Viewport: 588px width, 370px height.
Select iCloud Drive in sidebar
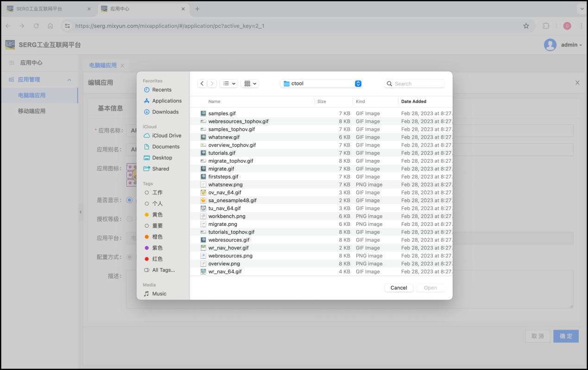click(166, 136)
